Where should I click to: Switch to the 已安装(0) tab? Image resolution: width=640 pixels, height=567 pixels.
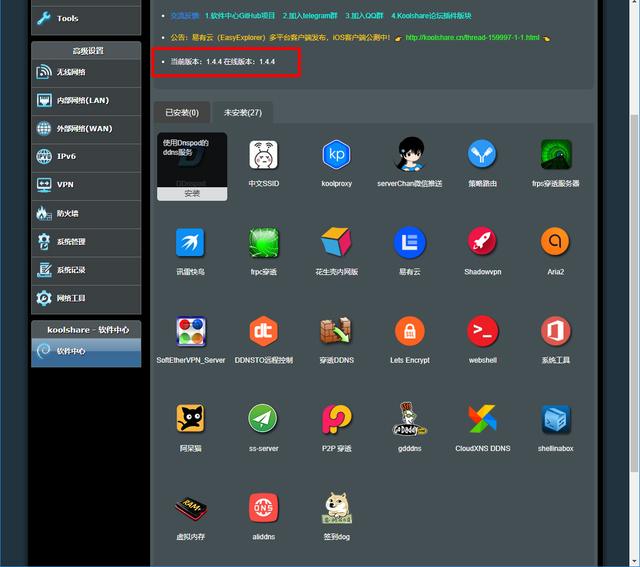point(182,112)
